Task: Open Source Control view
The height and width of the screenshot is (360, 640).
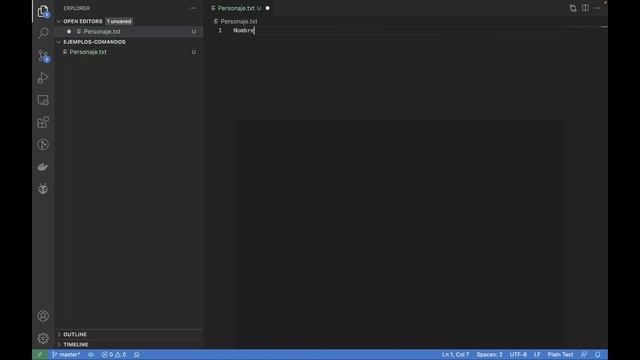Action: tap(43, 56)
